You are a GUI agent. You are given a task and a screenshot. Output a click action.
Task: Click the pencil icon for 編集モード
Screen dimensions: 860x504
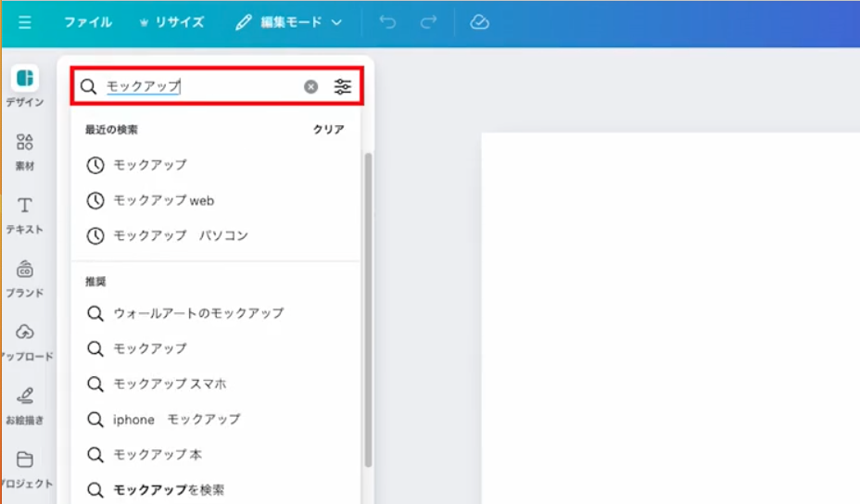(244, 22)
